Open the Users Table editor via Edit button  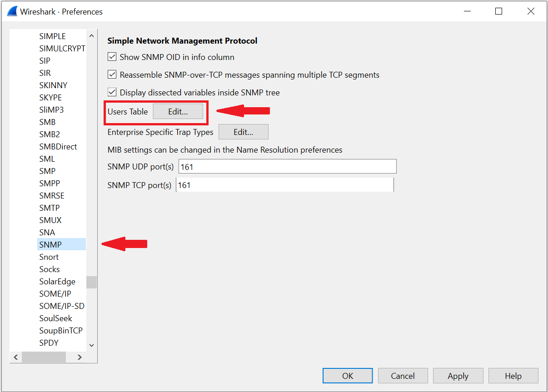[x=178, y=111]
